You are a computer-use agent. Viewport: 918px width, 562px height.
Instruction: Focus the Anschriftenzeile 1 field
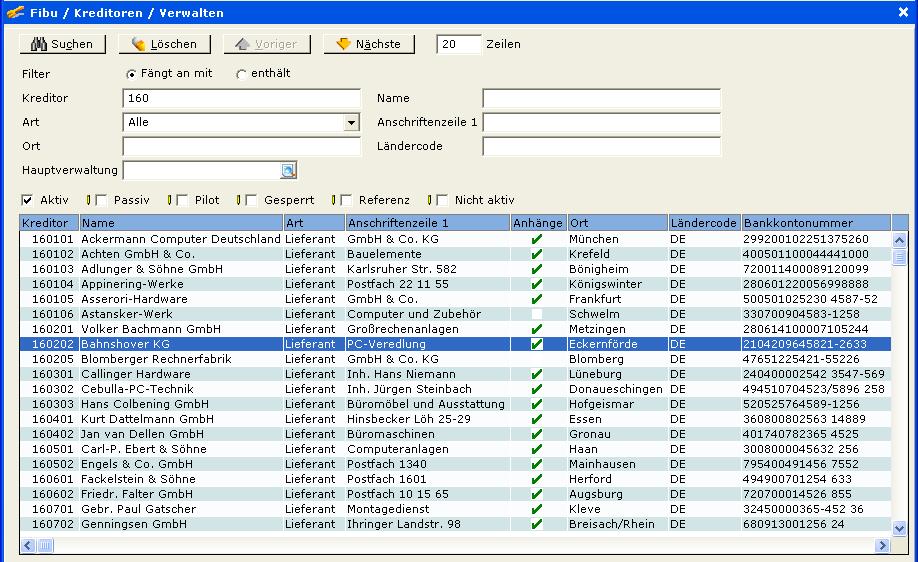602,122
